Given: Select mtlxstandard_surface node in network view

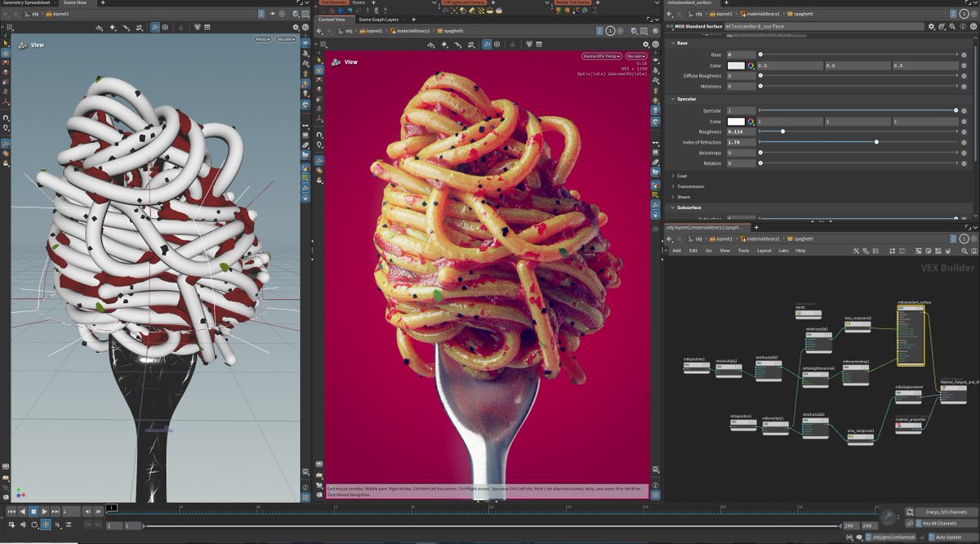Looking at the screenshot, I should pos(911,334).
